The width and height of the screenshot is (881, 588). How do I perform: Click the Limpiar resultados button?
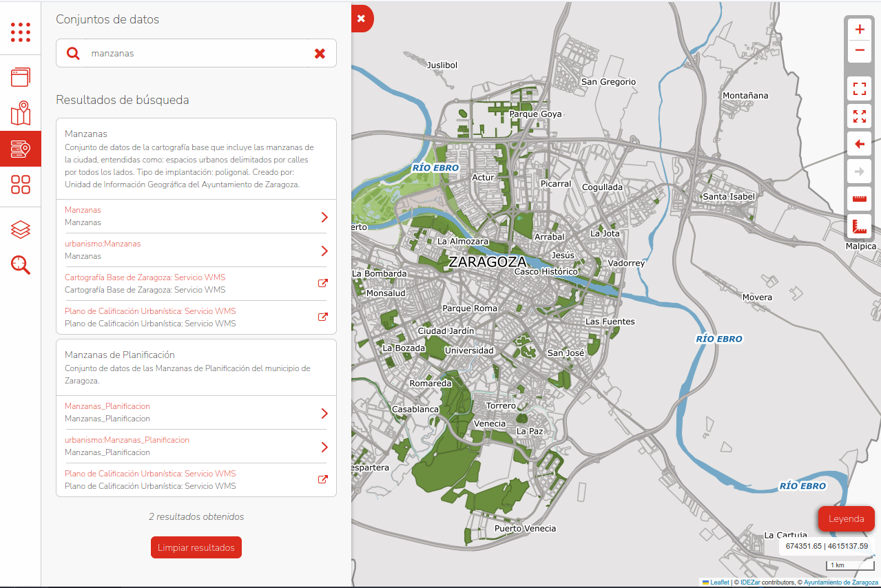(196, 548)
